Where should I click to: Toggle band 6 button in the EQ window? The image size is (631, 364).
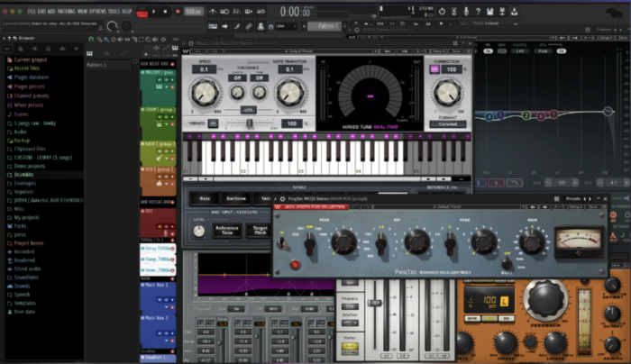pyautogui.click(x=496, y=183)
